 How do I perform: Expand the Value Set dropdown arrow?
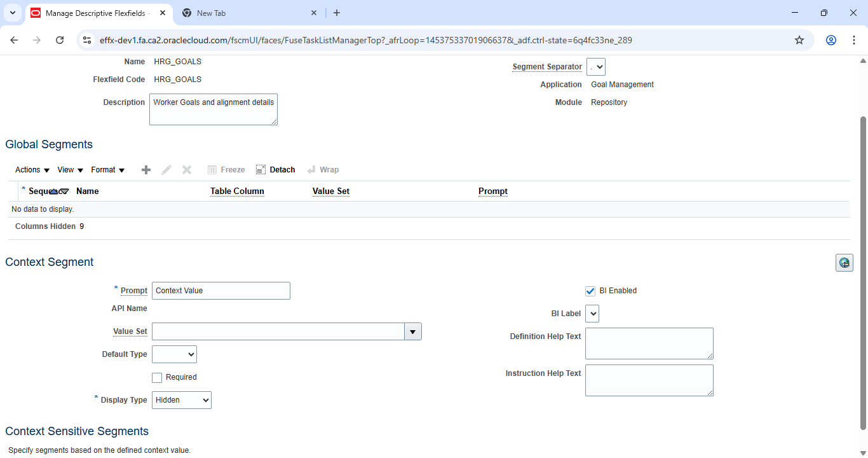(413, 331)
